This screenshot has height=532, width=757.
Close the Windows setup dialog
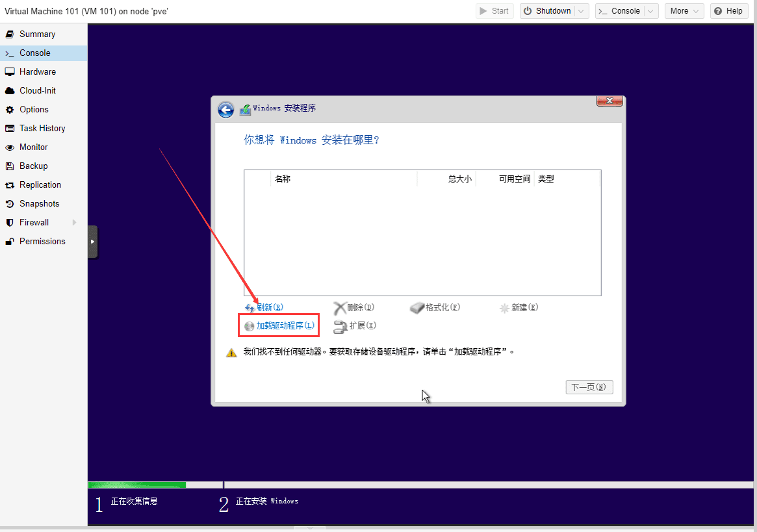coord(609,101)
